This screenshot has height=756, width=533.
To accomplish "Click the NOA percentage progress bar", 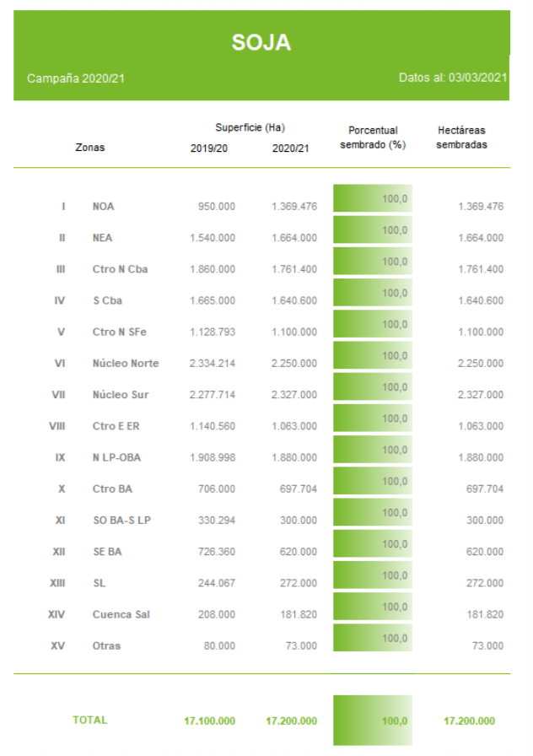I will pyautogui.click(x=373, y=198).
